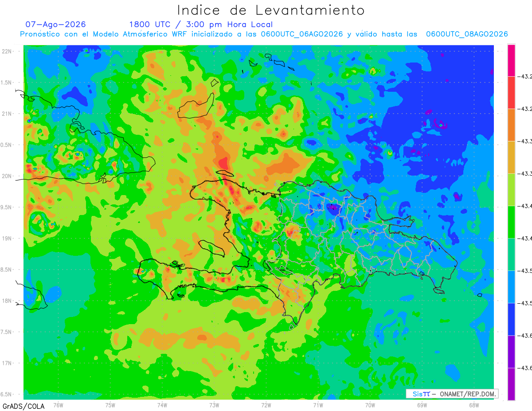Click the '68W' longitude axis label
This screenshot has height=411, width=532.
tap(474, 405)
